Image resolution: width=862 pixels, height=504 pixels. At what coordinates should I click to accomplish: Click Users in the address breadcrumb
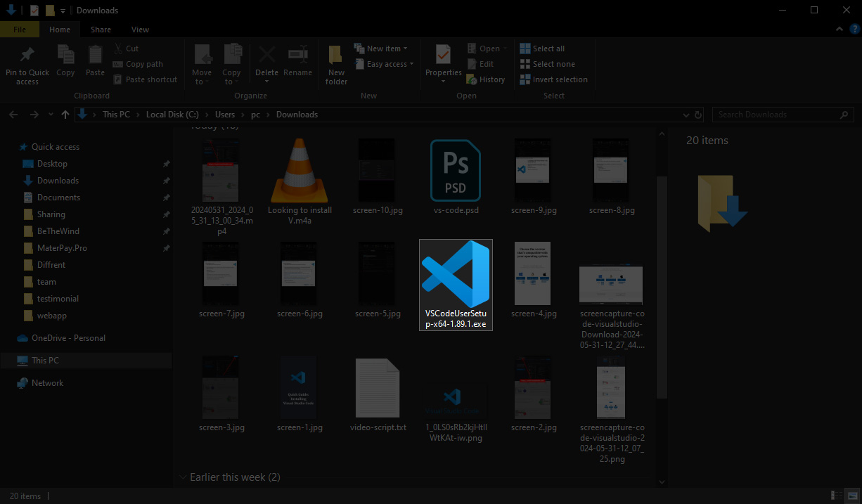pyautogui.click(x=225, y=115)
